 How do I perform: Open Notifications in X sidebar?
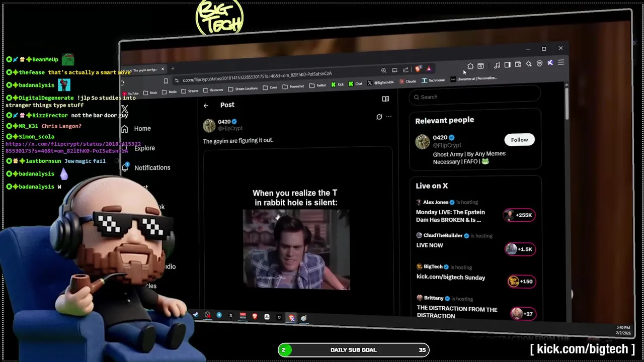pyautogui.click(x=146, y=167)
